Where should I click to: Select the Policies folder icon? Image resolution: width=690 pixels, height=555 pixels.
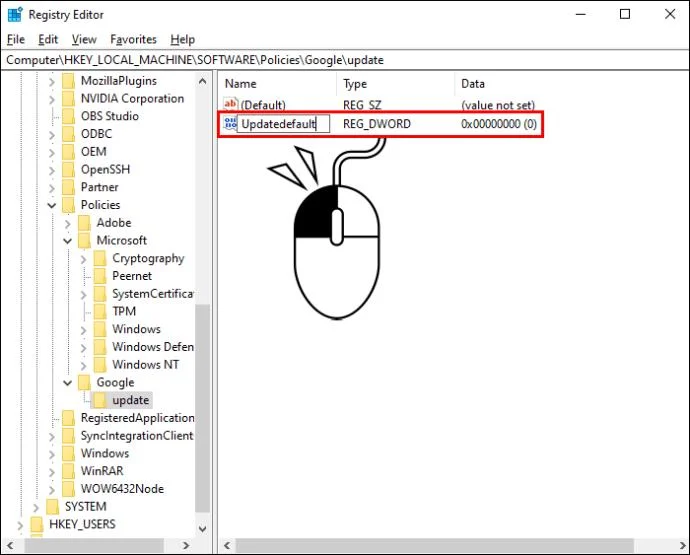click(x=69, y=205)
